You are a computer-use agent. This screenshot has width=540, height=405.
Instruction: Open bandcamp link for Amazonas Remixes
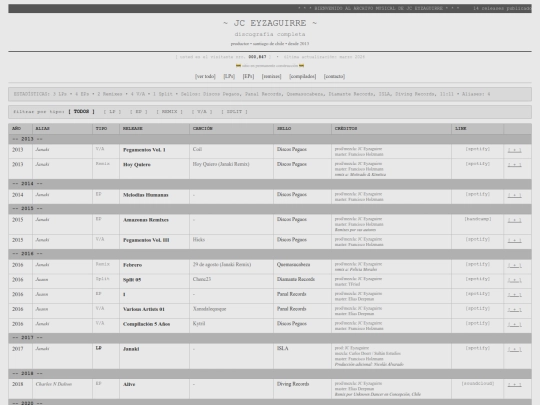pyautogui.click(x=478, y=219)
